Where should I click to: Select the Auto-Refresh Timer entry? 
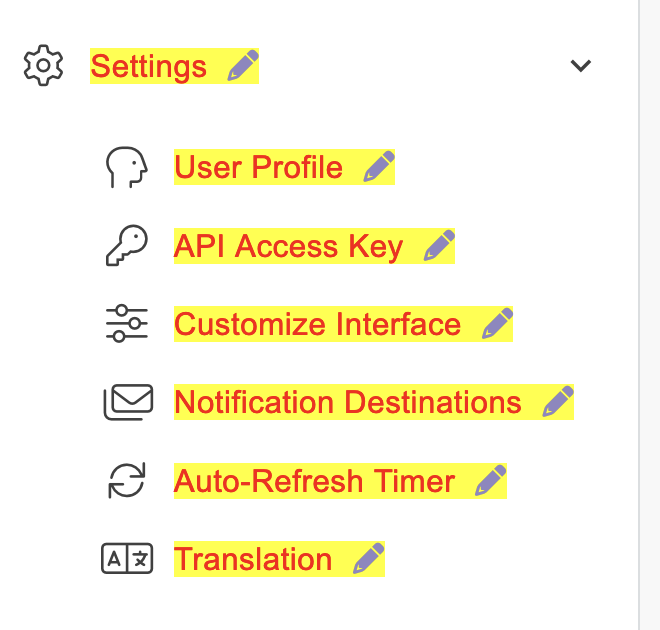pos(314,481)
